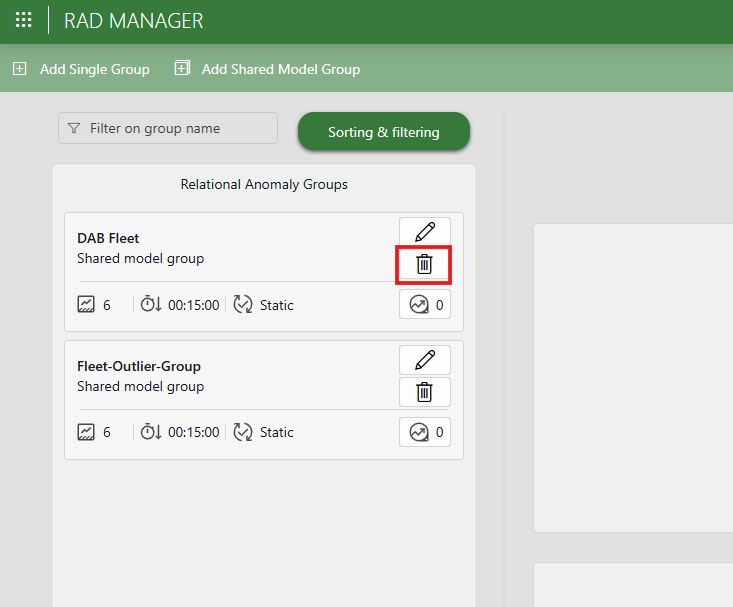
Task: Click Add Shared Model Group
Action: pos(267,69)
